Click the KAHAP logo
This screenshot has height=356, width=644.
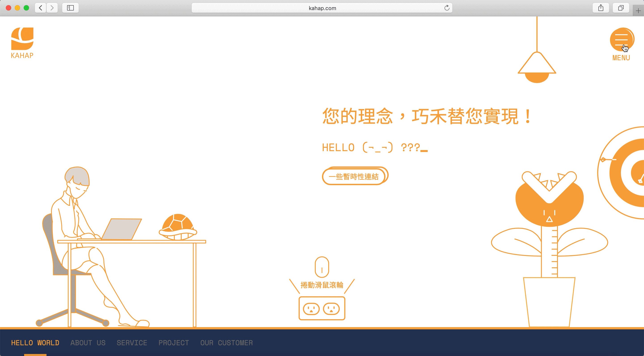[22, 43]
